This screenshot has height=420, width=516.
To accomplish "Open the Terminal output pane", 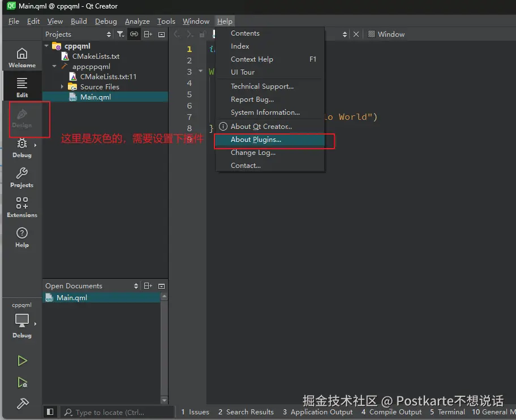I will click(448, 412).
